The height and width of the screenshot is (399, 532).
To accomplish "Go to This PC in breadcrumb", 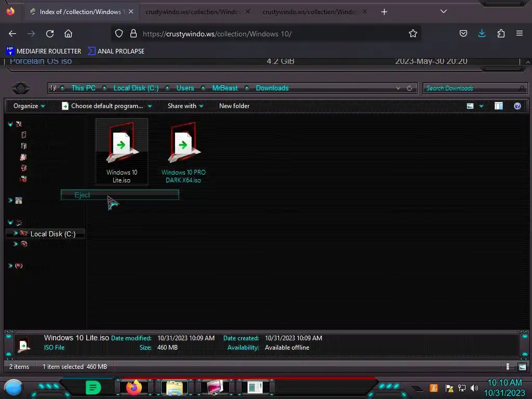I will (83, 88).
